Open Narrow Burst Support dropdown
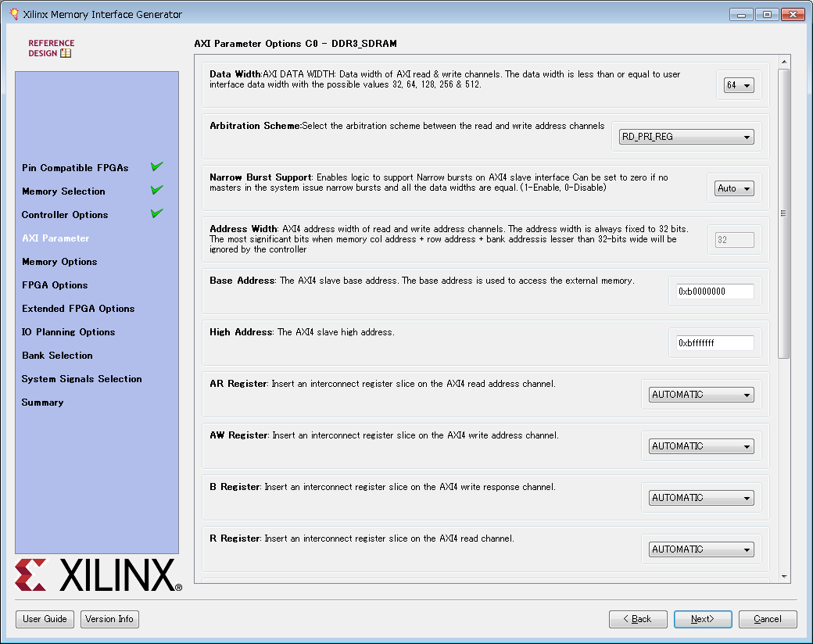 click(734, 188)
